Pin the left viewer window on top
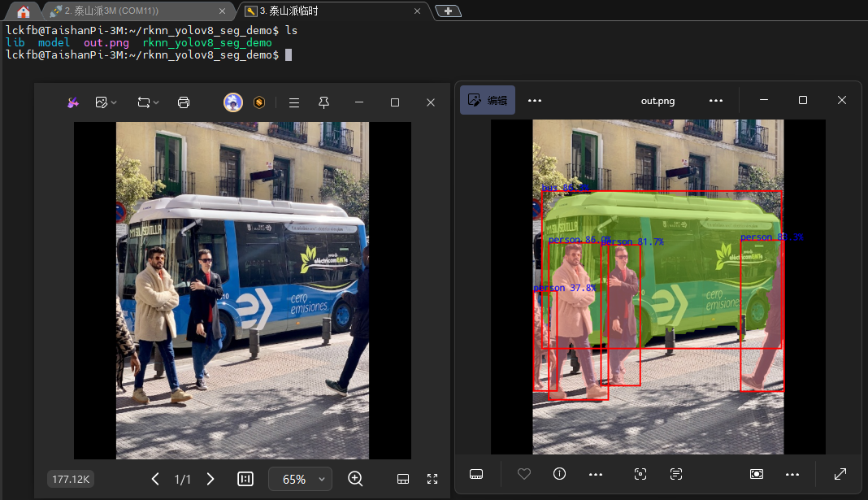 [323, 102]
